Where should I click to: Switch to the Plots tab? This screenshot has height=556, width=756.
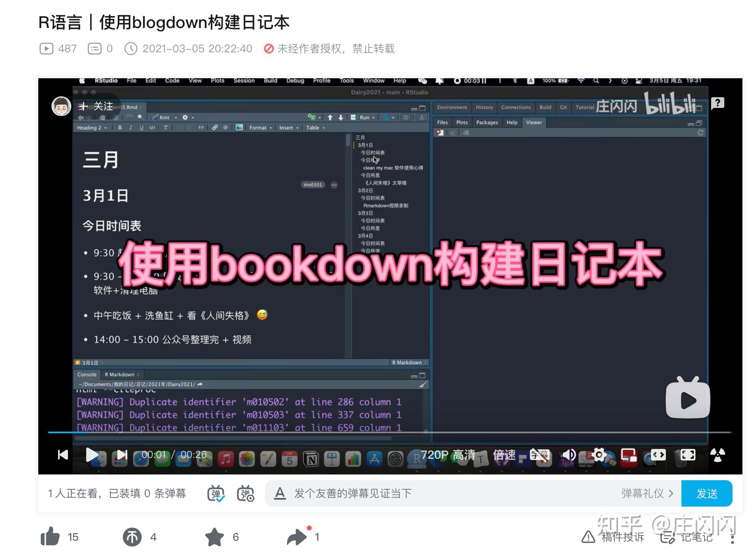click(x=462, y=122)
